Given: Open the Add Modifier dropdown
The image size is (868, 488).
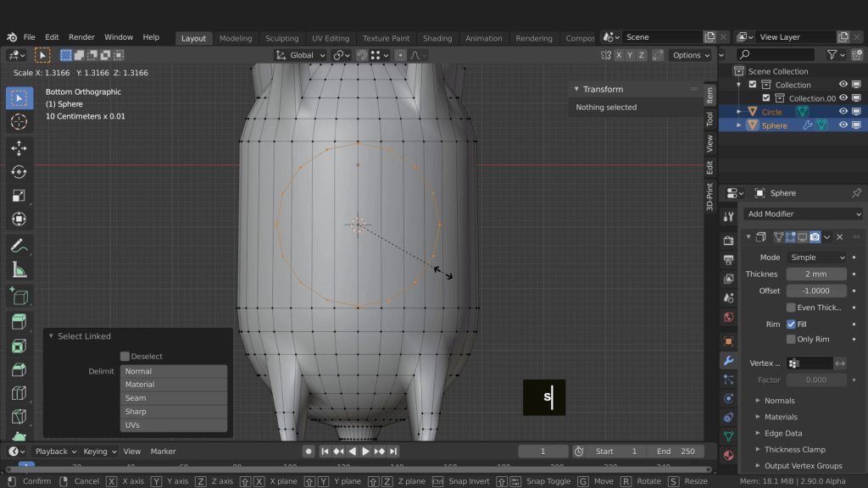Looking at the screenshot, I should tap(804, 214).
